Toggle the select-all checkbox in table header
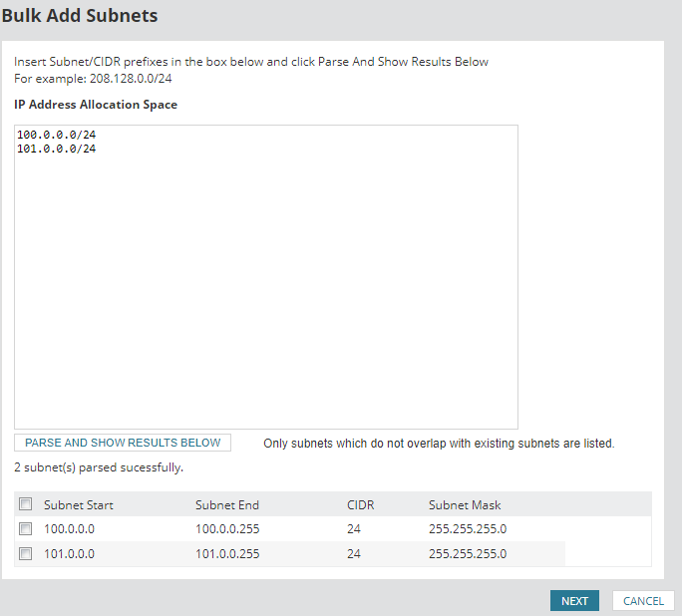 pos(26,504)
